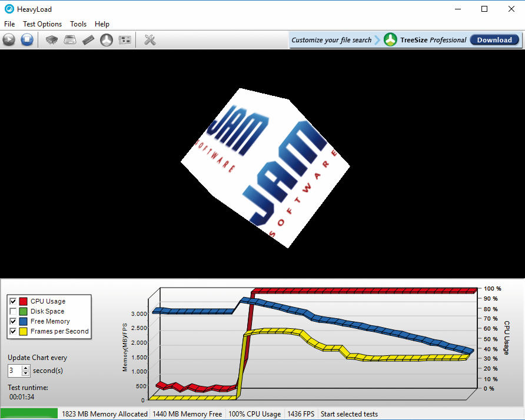This screenshot has width=525, height=420.
Task: Open options with the wrench and screwdriver icon
Action: point(149,40)
